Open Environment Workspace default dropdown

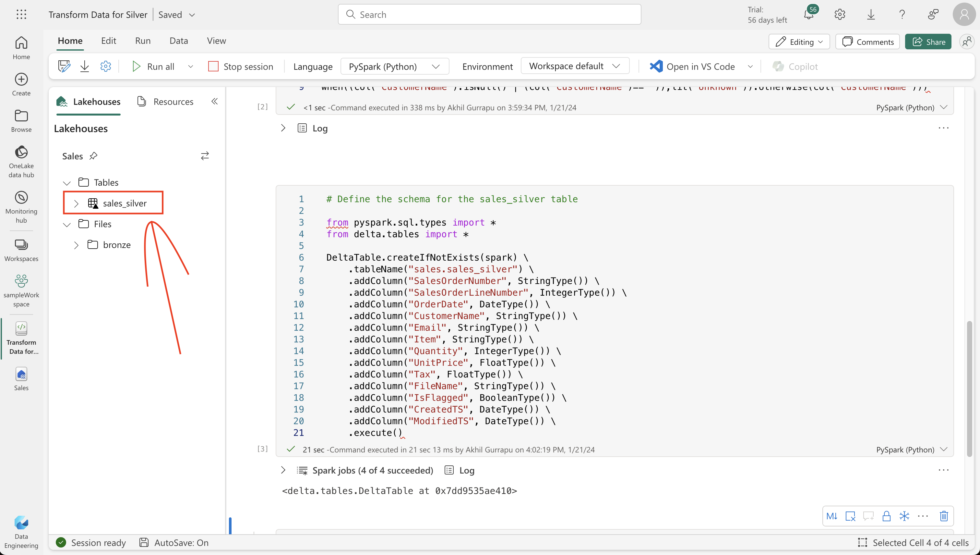pos(575,66)
